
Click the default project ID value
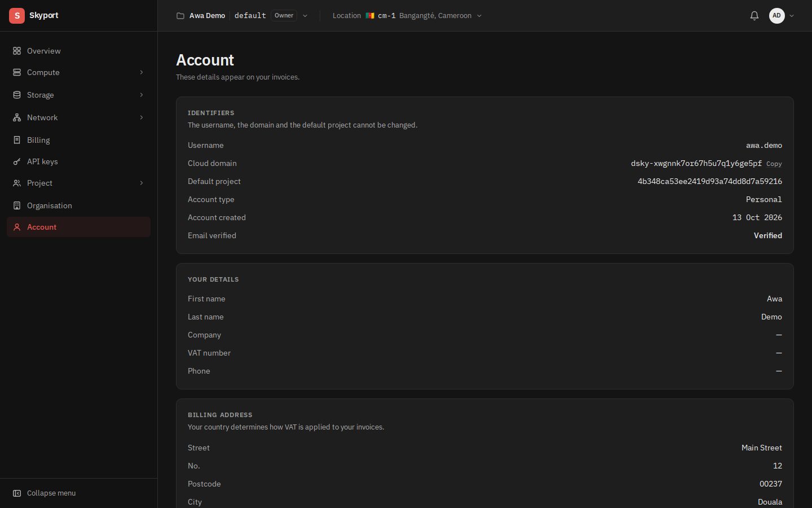(710, 182)
